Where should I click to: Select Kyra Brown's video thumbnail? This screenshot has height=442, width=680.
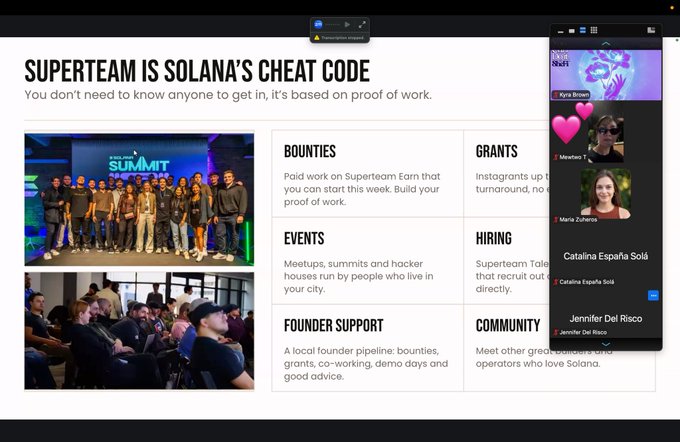606,75
